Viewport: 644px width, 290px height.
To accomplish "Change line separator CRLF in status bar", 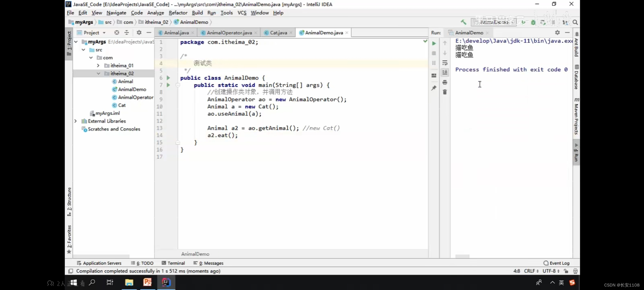I will [x=531, y=271].
